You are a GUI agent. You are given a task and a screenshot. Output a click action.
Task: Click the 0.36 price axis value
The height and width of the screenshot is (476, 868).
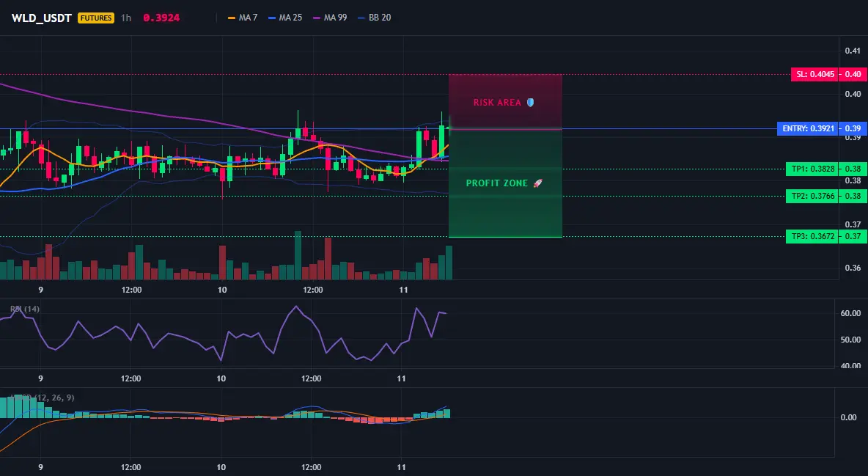tap(853, 268)
